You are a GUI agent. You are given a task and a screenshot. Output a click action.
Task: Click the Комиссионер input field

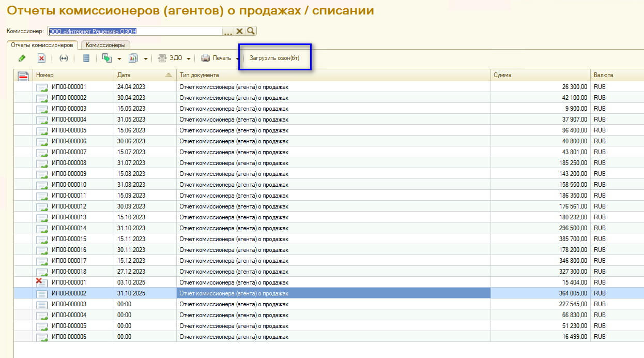(x=134, y=31)
